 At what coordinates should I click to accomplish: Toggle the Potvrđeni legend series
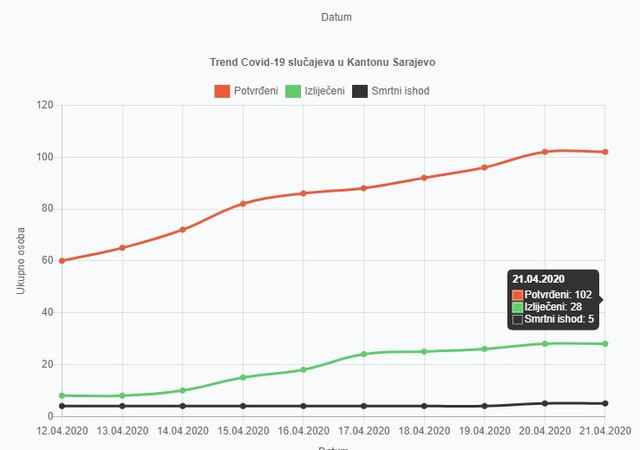246,91
